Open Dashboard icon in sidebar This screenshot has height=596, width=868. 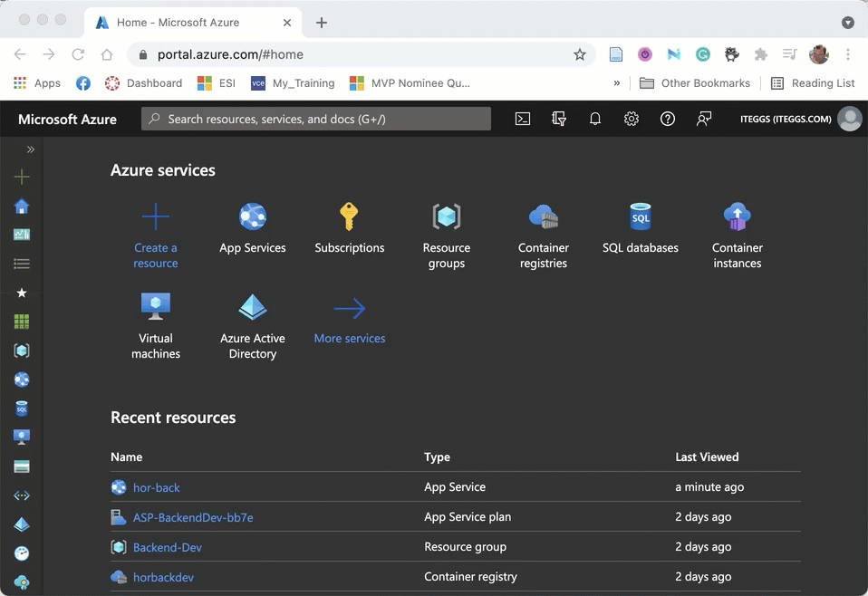[x=22, y=235]
